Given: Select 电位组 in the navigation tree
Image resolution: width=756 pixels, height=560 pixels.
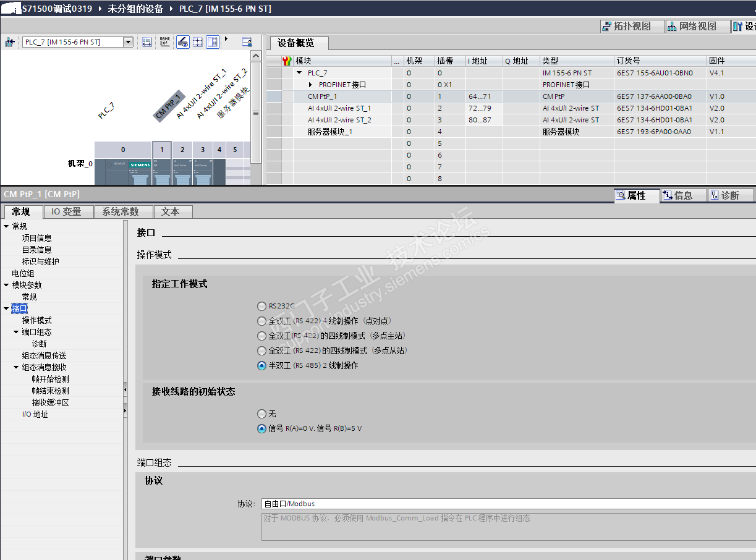Looking at the screenshot, I should (23, 273).
